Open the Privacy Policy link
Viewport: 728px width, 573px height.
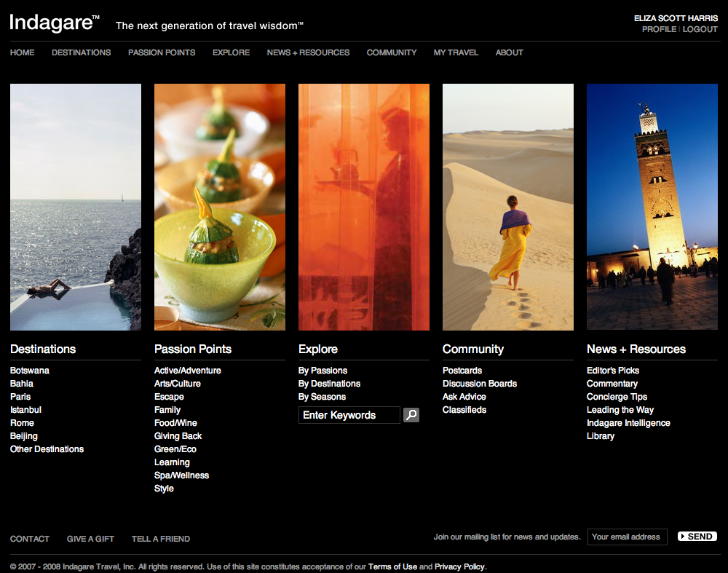pos(459,566)
